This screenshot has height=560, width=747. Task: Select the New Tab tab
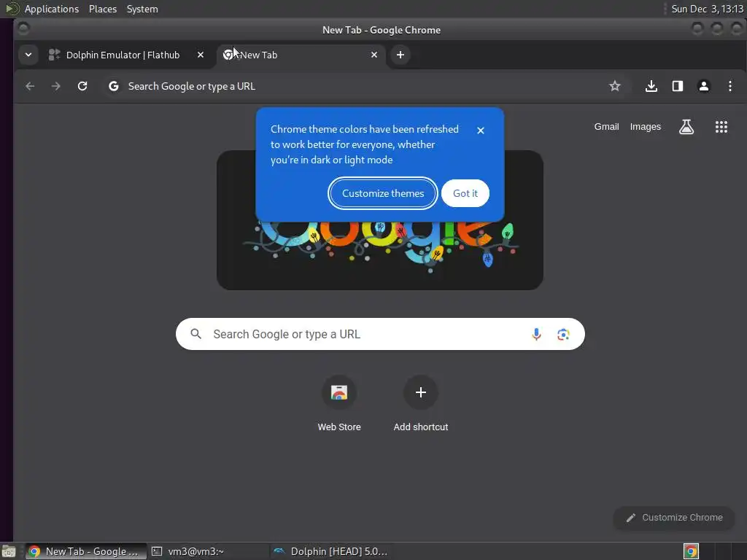(x=300, y=55)
